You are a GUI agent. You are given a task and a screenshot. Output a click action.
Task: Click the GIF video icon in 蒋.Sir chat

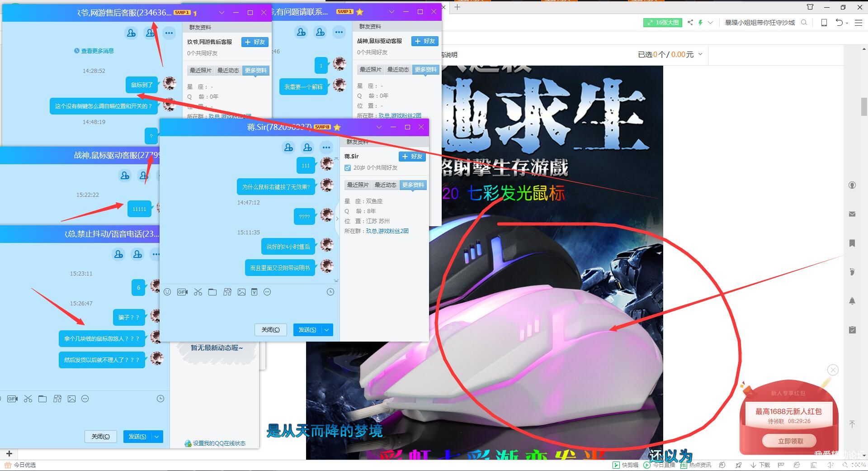[182, 292]
